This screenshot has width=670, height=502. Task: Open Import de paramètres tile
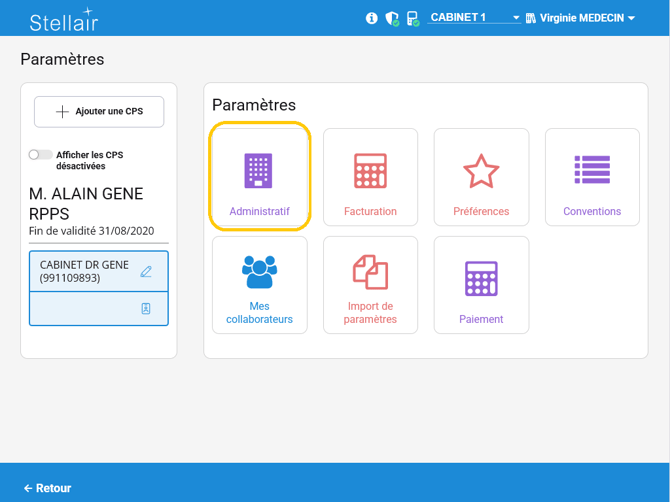tap(370, 285)
